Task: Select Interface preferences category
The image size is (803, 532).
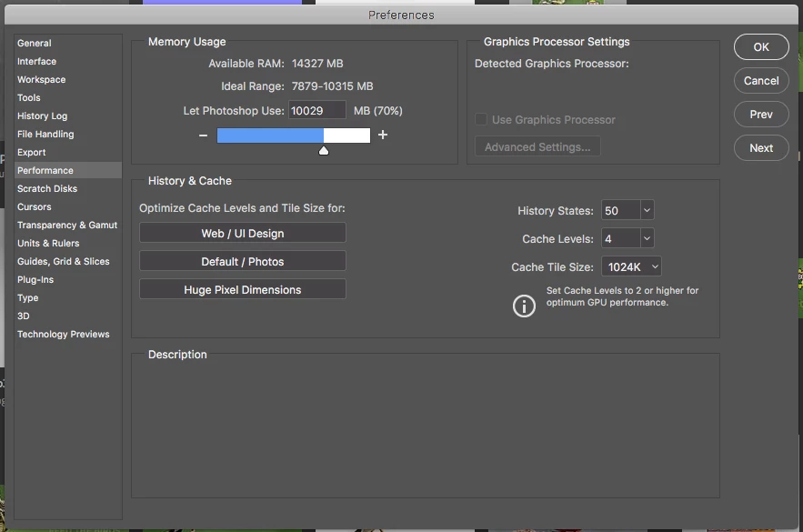Action: point(68,62)
